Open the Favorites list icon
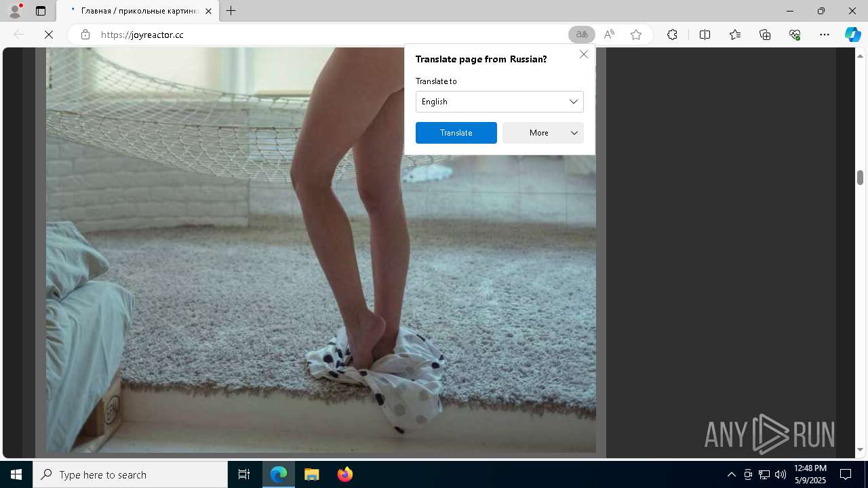Image resolution: width=868 pixels, height=488 pixels. (735, 35)
